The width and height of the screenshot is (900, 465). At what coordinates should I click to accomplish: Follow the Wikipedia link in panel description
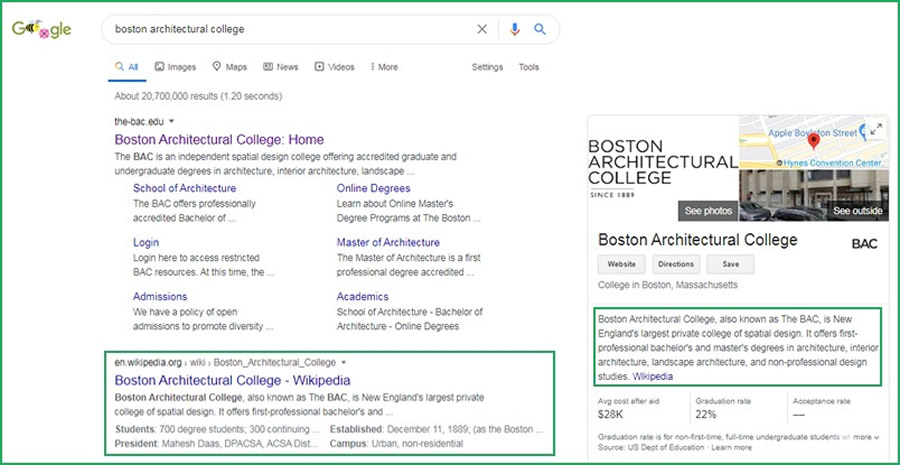tap(653, 377)
